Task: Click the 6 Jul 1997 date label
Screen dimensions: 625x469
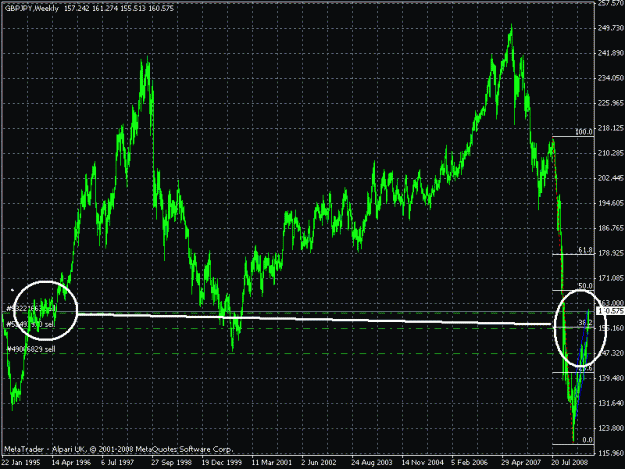Action: (118, 463)
